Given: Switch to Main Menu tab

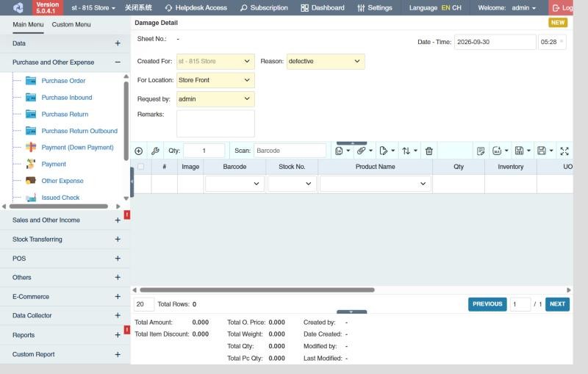Looking at the screenshot, I should [28, 24].
